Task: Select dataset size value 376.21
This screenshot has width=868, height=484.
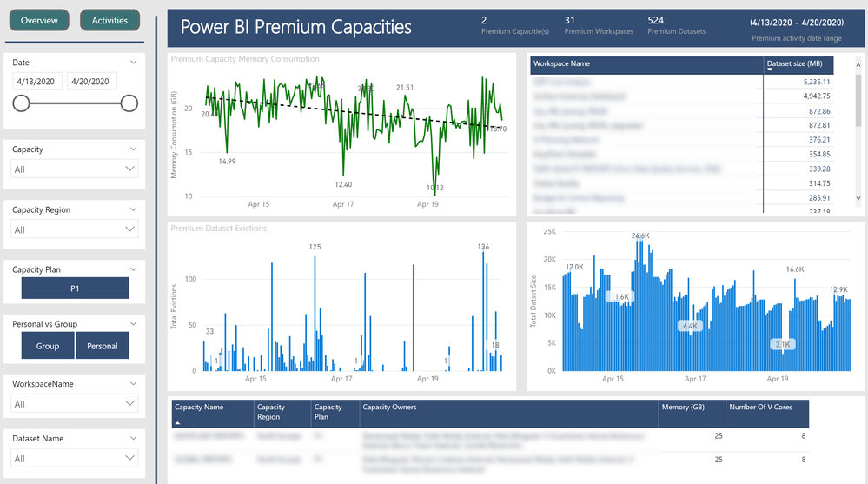Action: coord(819,140)
